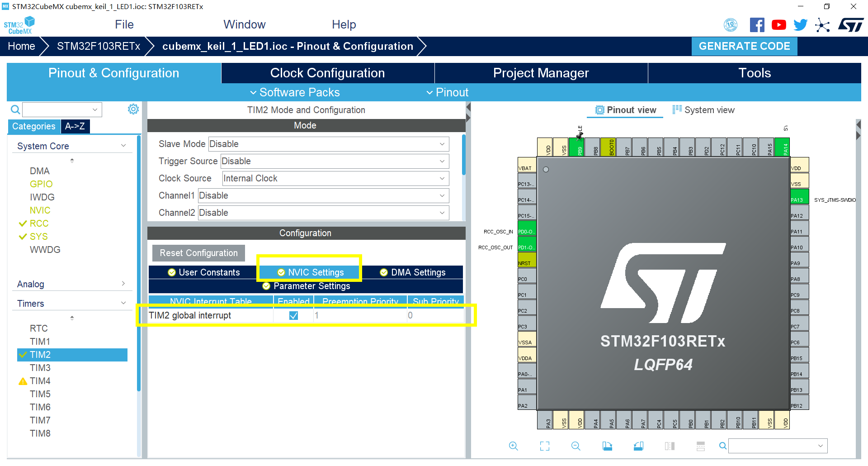Click the STM32F103RETx breadcrumb
Image resolution: width=868 pixels, height=466 pixels.
pyautogui.click(x=99, y=46)
